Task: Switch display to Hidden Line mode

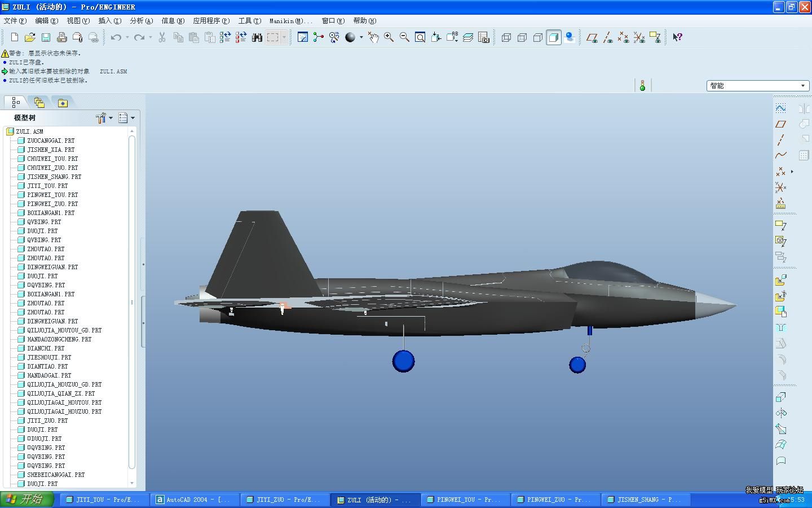Action: coord(522,37)
